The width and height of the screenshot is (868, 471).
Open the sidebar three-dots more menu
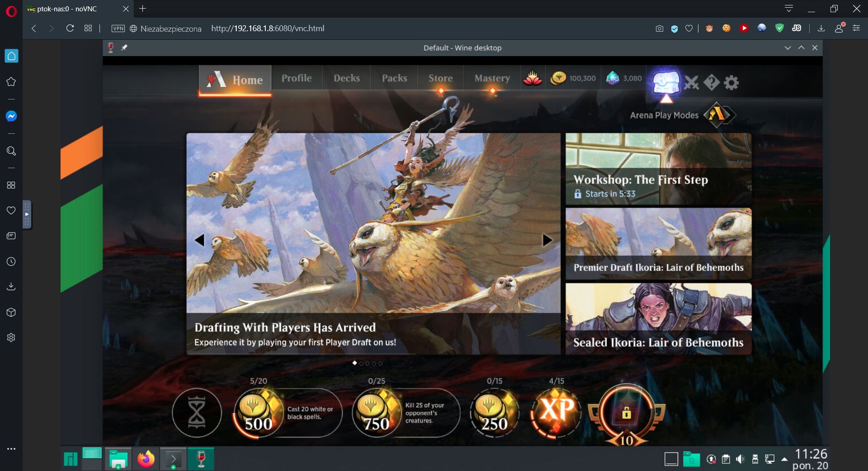coord(11,448)
